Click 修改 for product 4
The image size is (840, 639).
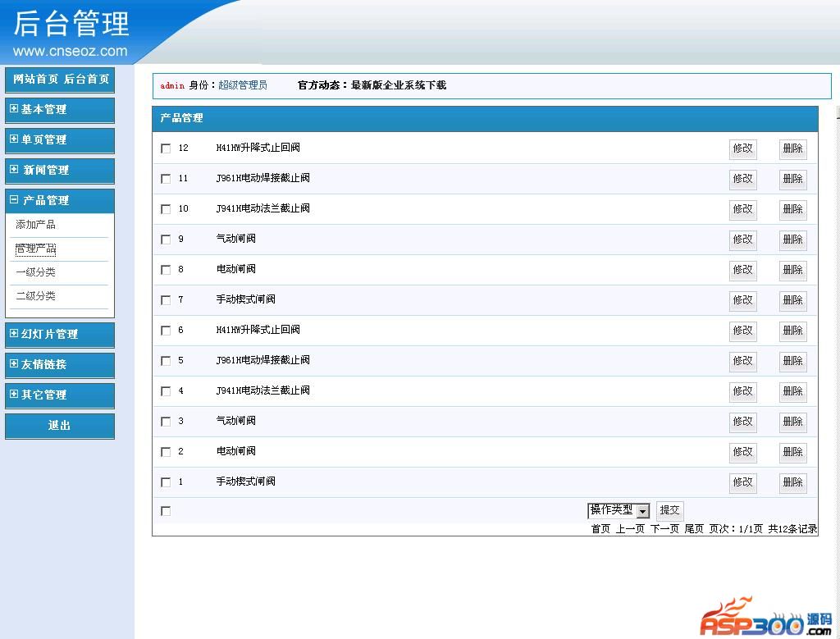point(743,391)
